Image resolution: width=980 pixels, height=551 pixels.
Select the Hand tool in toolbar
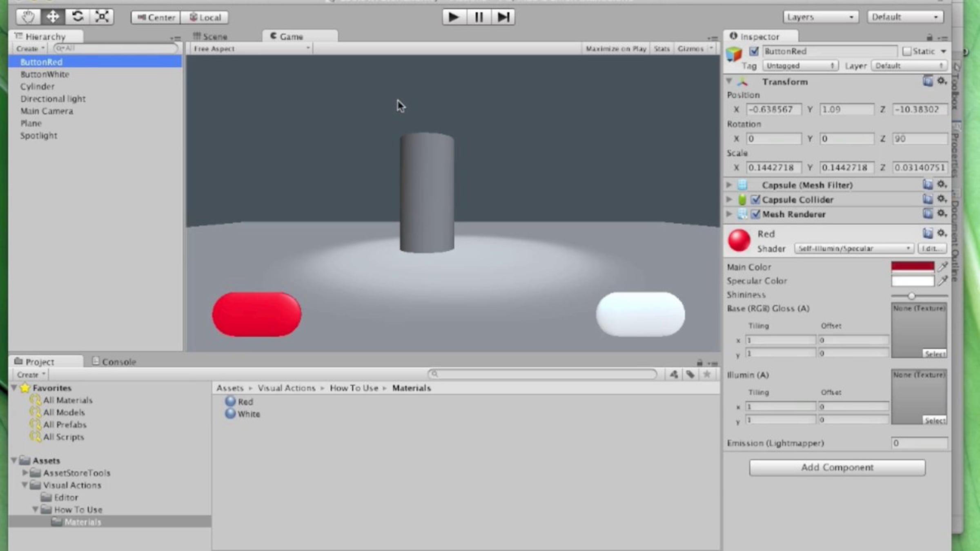[28, 17]
